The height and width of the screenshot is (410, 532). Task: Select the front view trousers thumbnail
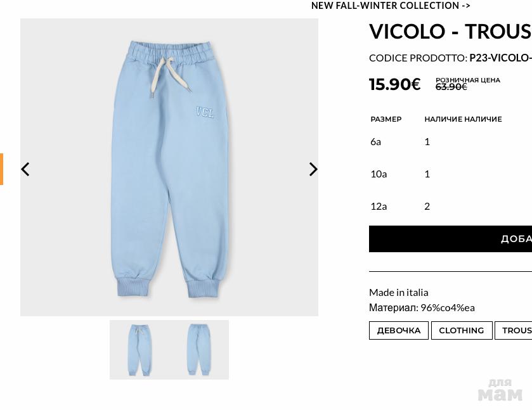tap(139, 350)
